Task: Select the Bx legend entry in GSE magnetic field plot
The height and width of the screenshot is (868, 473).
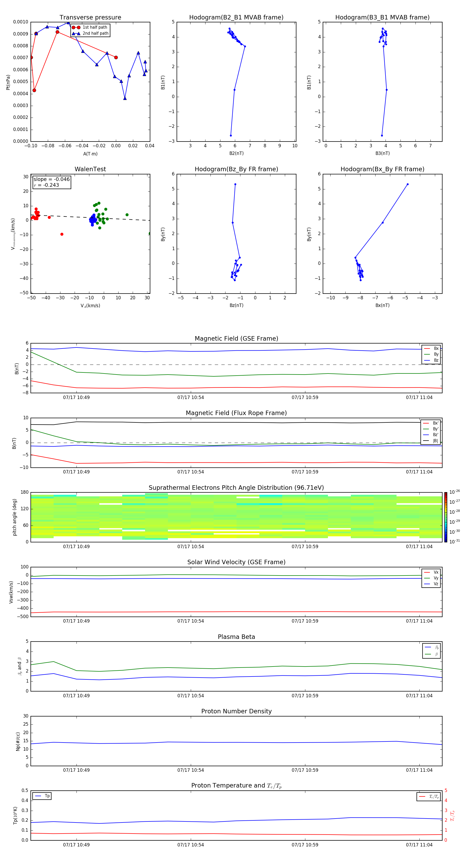Action: 431,349
